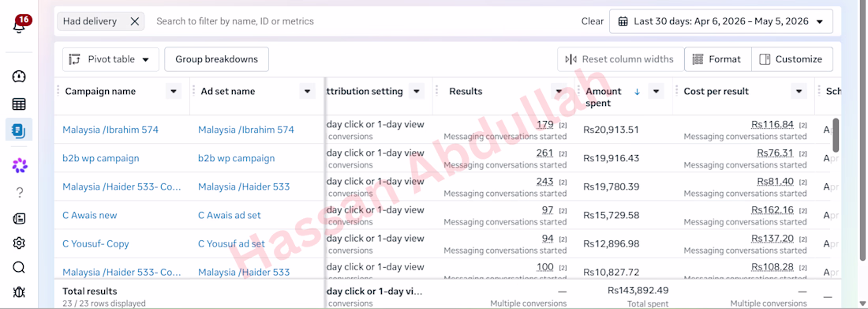This screenshot has width=868, height=309.
Task: Click the Pivot table layout icon
Action: (74, 59)
